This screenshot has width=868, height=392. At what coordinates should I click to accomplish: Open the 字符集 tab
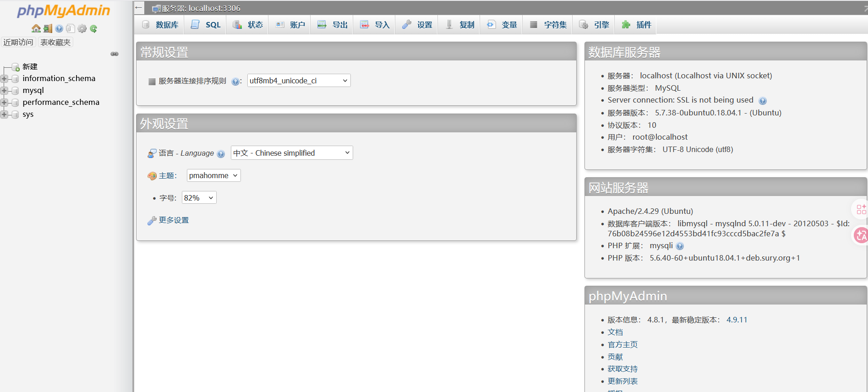point(548,25)
